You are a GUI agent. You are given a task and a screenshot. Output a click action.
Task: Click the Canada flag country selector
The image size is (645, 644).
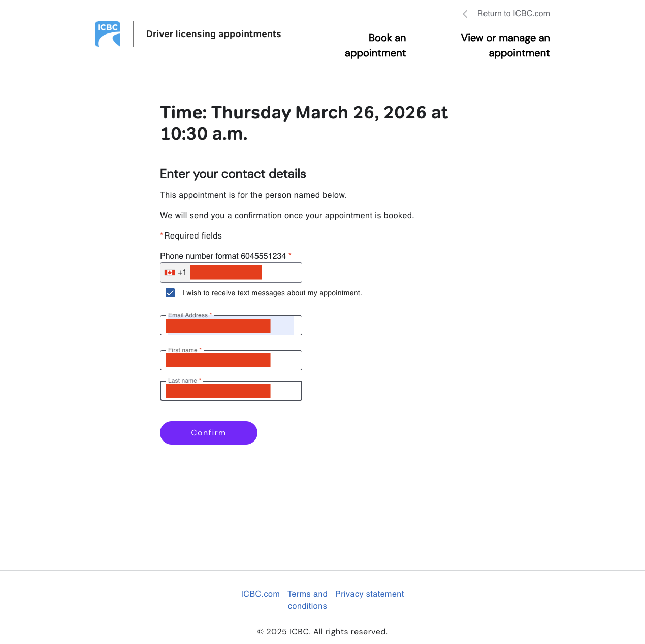tap(170, 273)
